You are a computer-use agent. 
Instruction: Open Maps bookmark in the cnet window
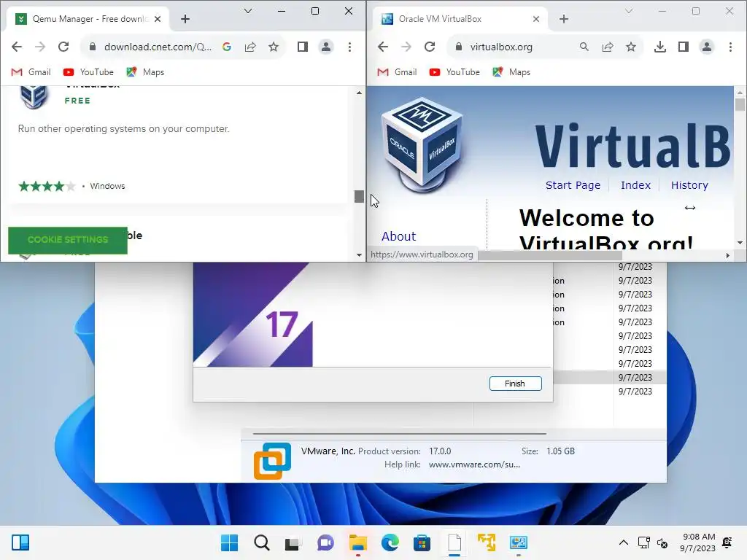145,72
